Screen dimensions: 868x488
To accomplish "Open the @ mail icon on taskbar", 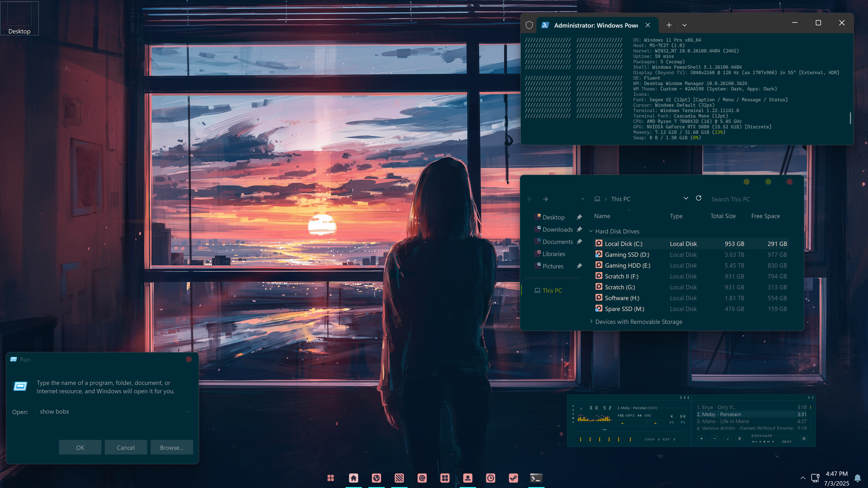I will 422,478.
